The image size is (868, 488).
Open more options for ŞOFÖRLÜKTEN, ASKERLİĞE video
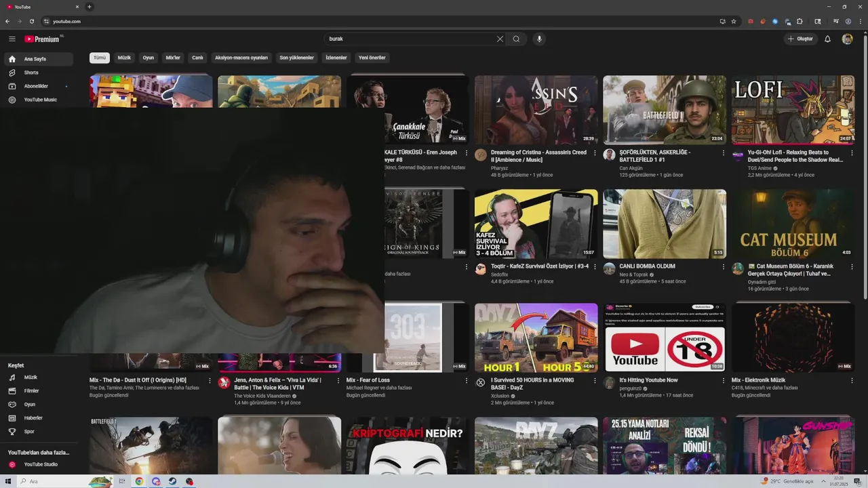pyautogui.click(x=724, y=153)
